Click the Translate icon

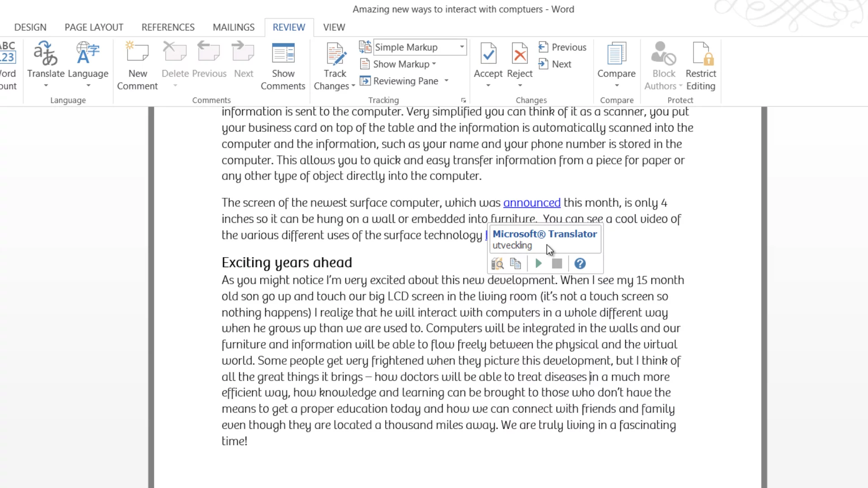[x=46, y=54]
